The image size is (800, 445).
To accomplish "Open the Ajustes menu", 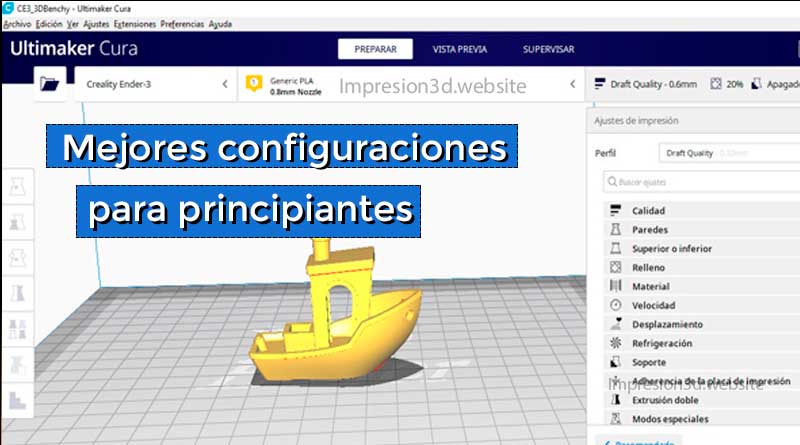I will point(96,24).
